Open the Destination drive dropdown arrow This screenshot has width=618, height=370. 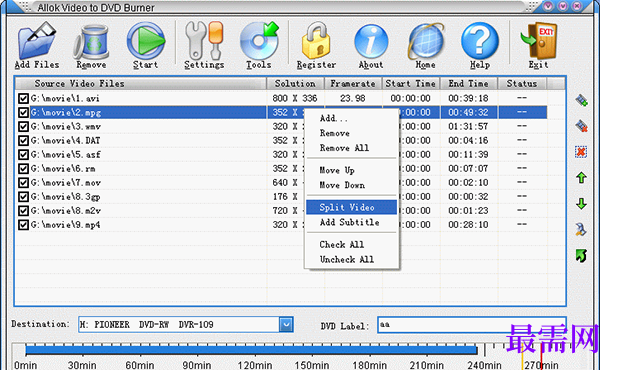click(286, 324)
